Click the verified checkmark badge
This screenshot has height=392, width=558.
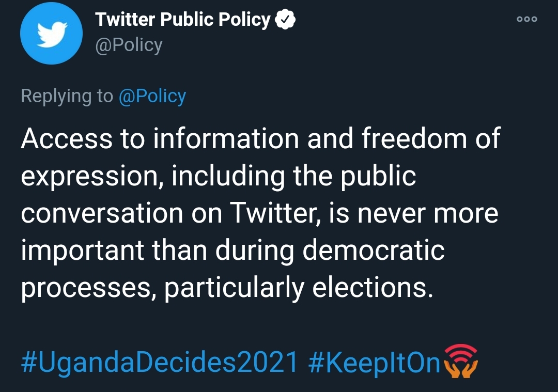[x=285, y=19]
